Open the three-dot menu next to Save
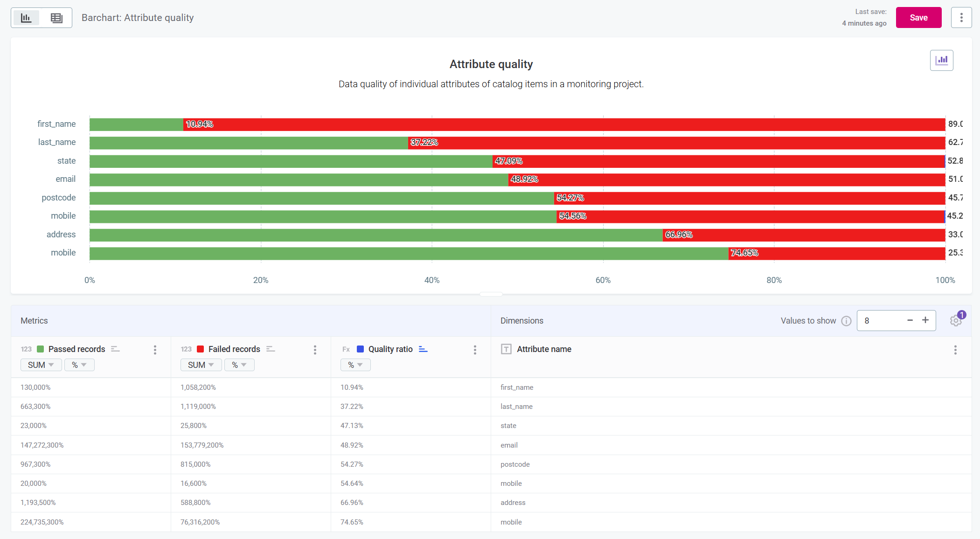This screenshot has width=980, height=539. tap(961, 17)
